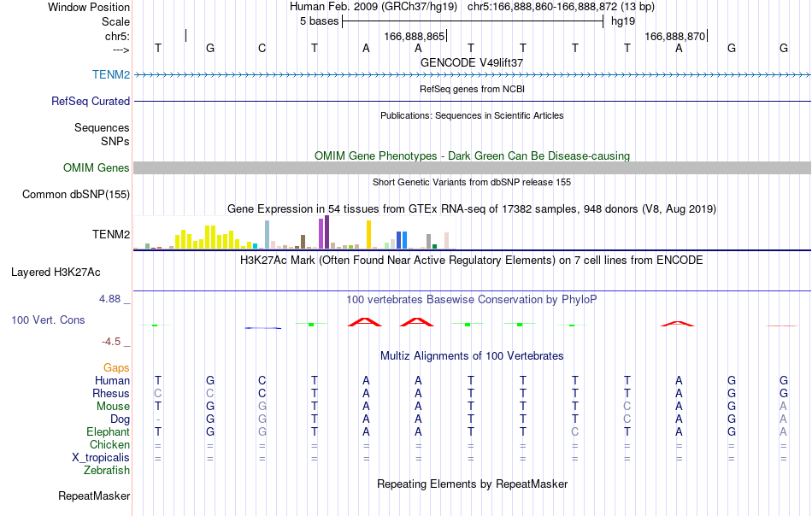Click the Zebrafish species row label
Viewport: 812px width, 516px height.
tap(107, 470)
